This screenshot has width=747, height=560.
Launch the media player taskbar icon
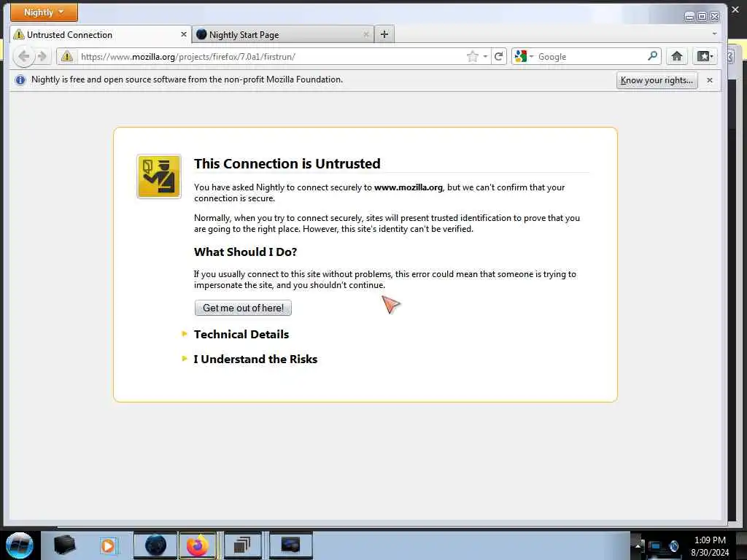pos(108,545)
